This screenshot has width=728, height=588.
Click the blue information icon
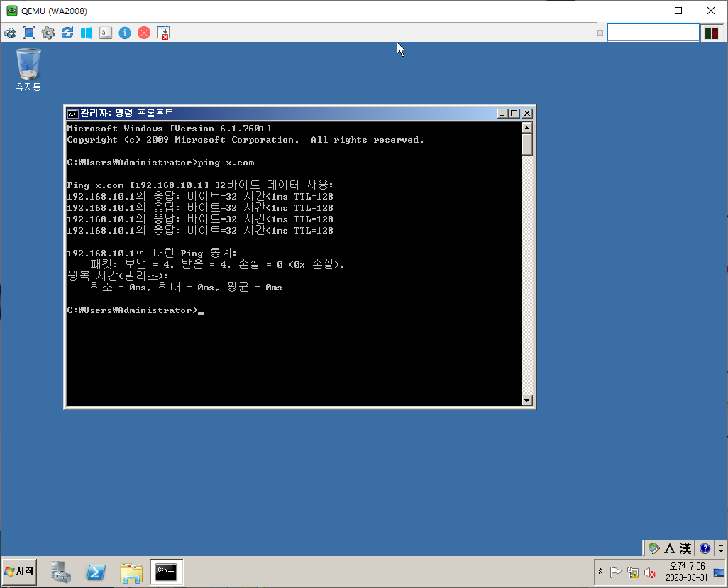coord(125,33)
